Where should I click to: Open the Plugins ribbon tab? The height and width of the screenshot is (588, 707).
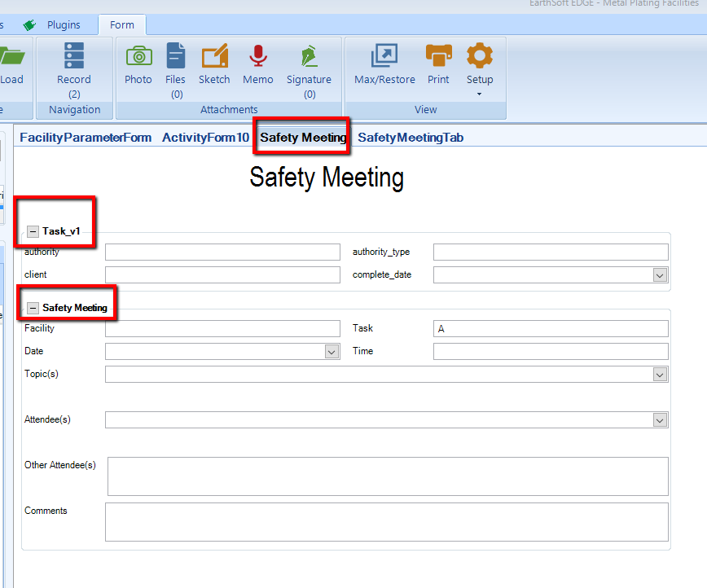65,24
